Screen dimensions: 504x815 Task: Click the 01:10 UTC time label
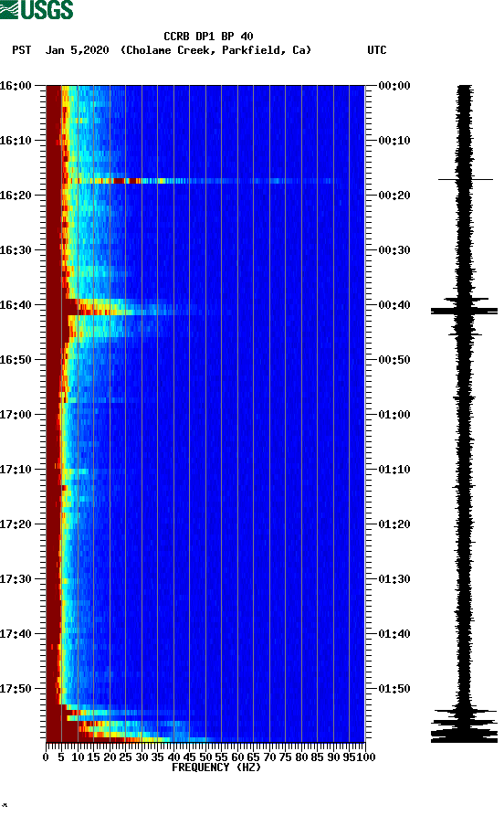point(394,470)
